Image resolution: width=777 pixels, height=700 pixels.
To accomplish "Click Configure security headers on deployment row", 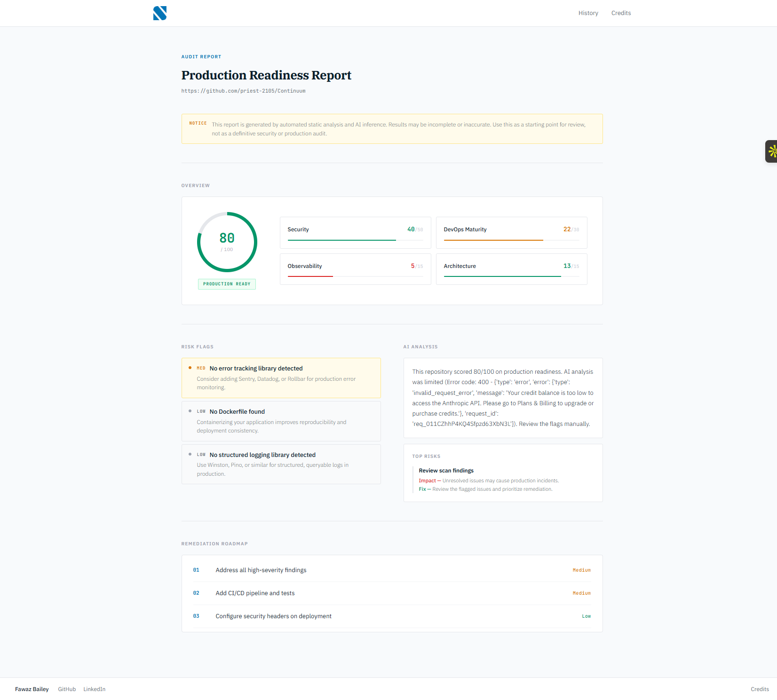I will click(x=392, y=616).
